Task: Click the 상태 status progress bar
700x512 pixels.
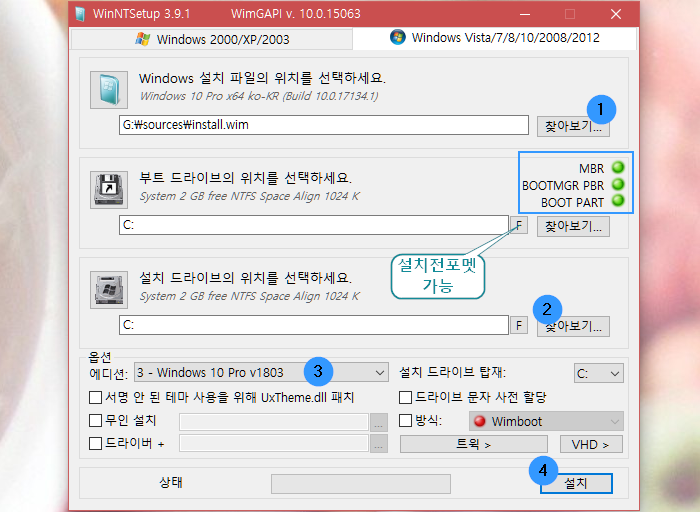Action: tap(361, 484)
